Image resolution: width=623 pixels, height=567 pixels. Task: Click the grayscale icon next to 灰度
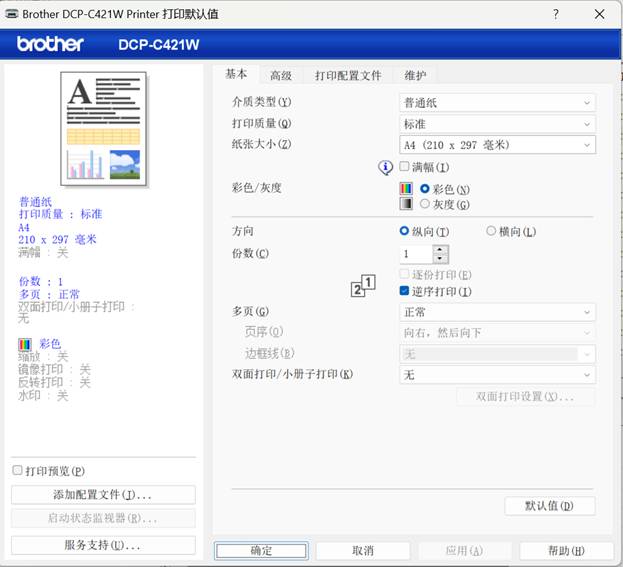(406, 204)
